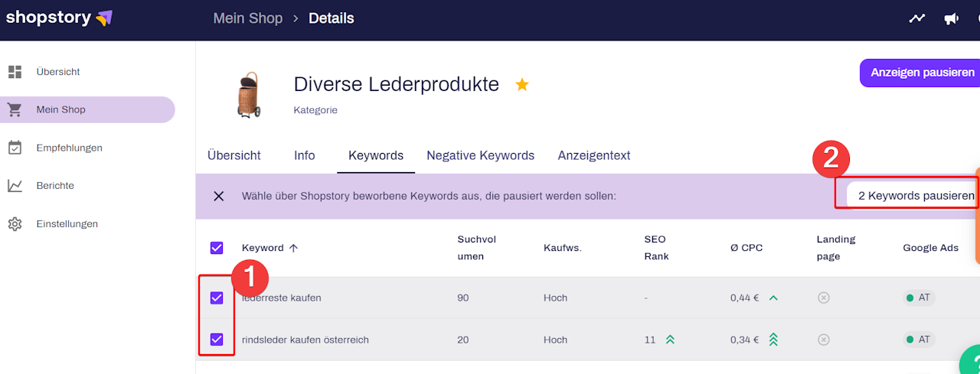Toggle the favorite star next to Diverse Lederprodukte
This screenshot has width=980, height=374.
click(522, 84)
